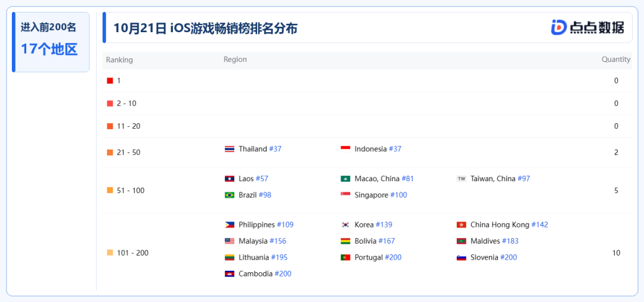
Task: Open Taiwan's #97 rank link
Action: click(524, 179)
